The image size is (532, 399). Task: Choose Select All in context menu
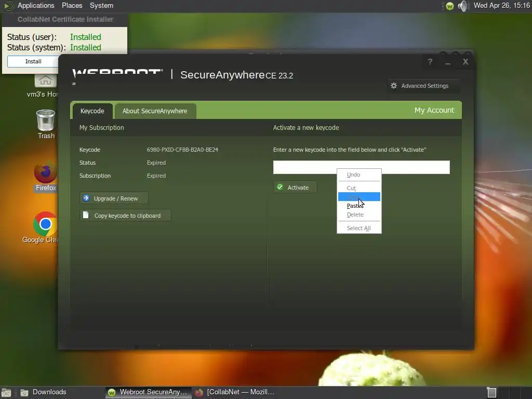(359, 228)
